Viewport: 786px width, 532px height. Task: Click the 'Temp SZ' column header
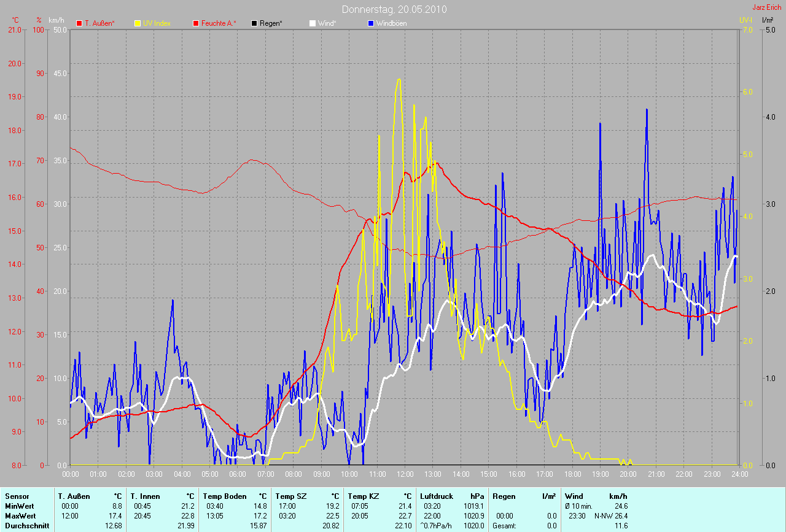(291, 496)
